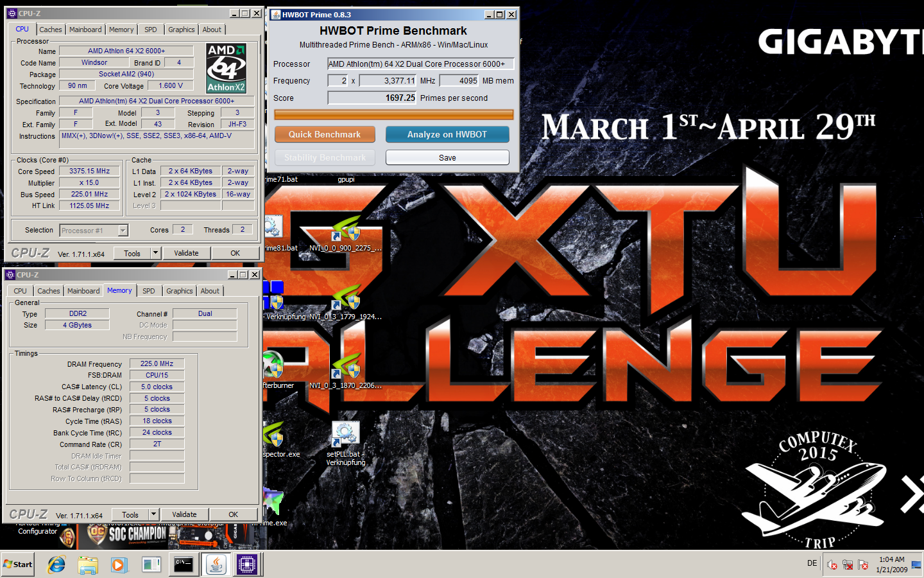
Task: Click the Show Desktop icon next to clock
Action: click(916, 565)
